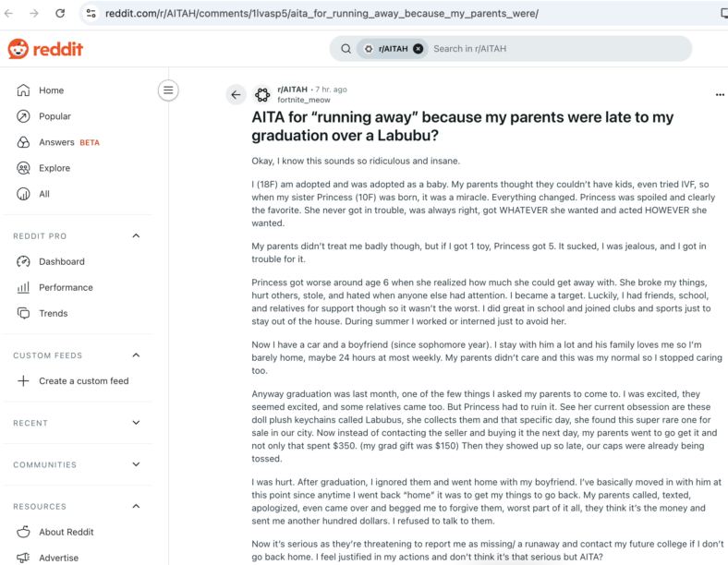
Task: Expand the Communities section
Action: 136,464
